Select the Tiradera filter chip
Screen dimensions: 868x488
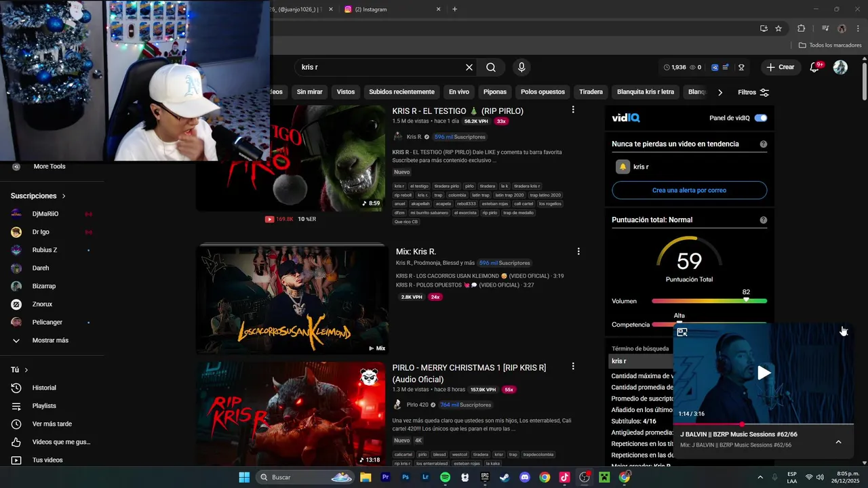(x=591, y=92)
